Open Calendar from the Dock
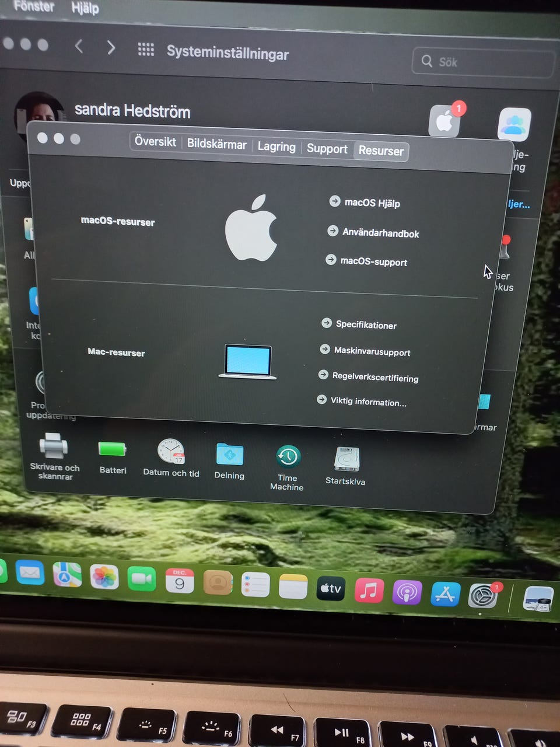The image size is (560, 747). (180, 581)
